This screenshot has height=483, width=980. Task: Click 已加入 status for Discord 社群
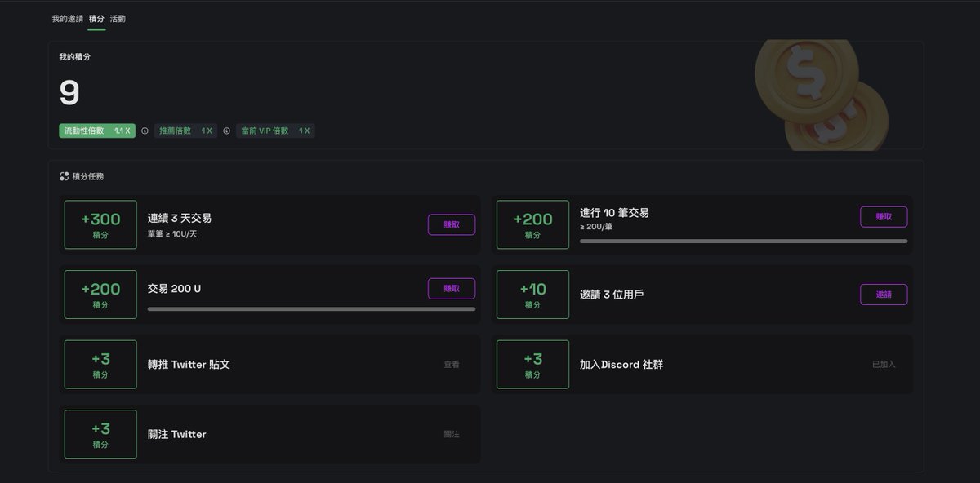pyautogui.click(x=884, y=365)
